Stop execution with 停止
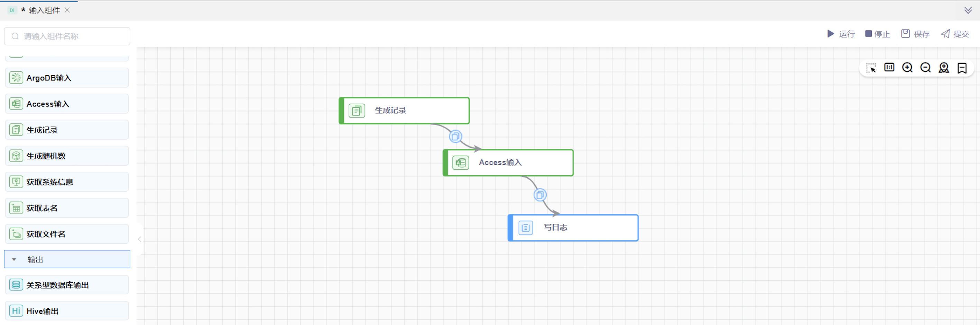Viewport: 980px width, 325px height. tap(877, 34)
